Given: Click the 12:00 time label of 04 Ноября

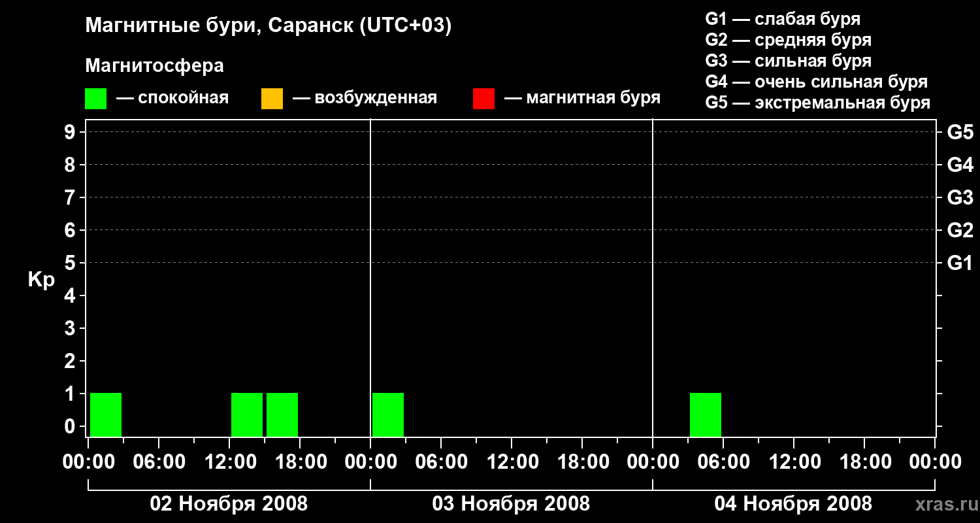Looking at the screenshot, I should 794,462.
